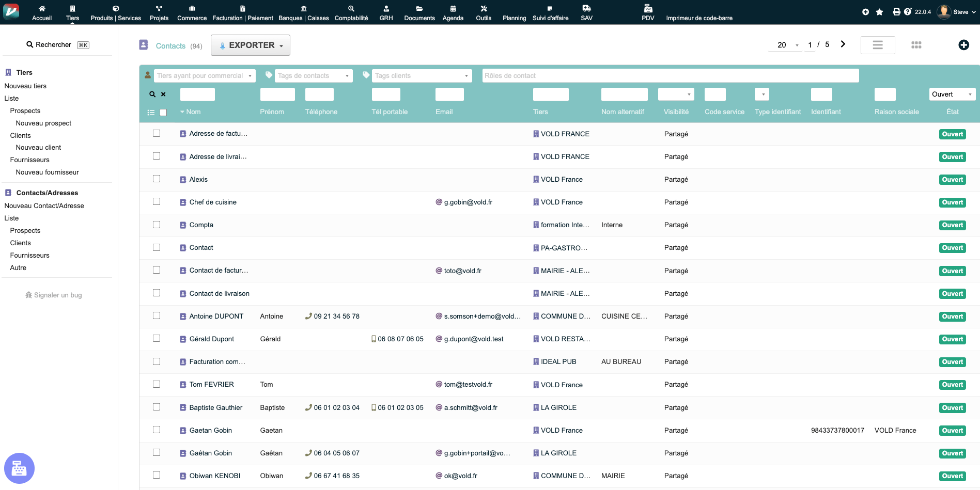The height and width of the screenshot is (490, 980).
Task: Open the EXPORTER dropdown
Action: point(251,45)
